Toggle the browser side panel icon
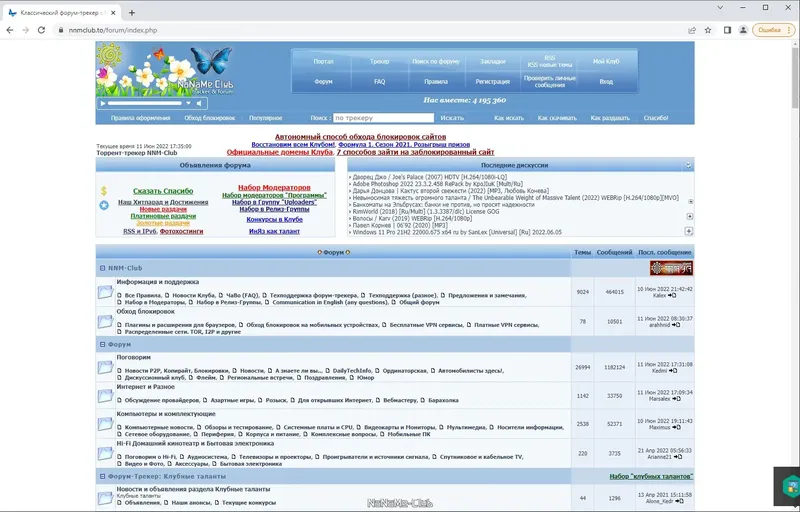The width and height of the screenshot is (800, 512). click(728, 30)
